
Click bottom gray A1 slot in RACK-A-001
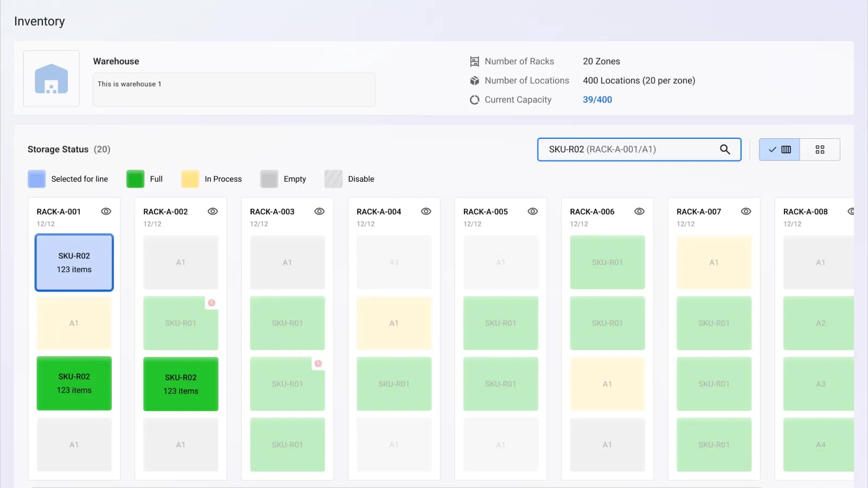(x=74, y=445)
